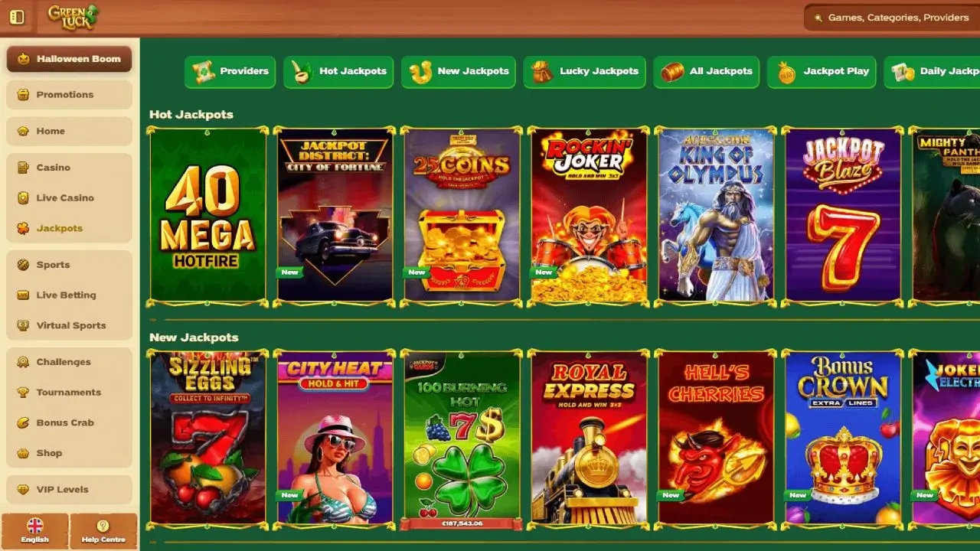Open the Royal Express game tile
The height and width of the screenshot is (551, 980).
[590, 439]
